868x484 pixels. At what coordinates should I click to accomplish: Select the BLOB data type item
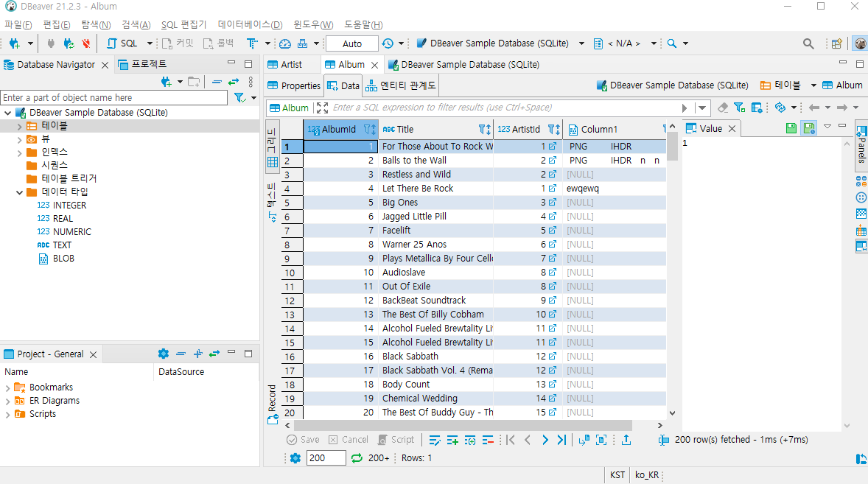click(56, 259)
